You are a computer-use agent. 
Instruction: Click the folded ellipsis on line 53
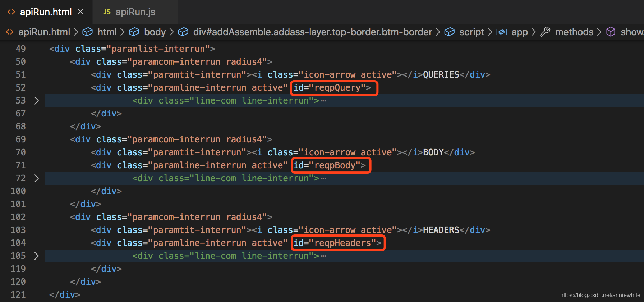(x=323, y=101)
